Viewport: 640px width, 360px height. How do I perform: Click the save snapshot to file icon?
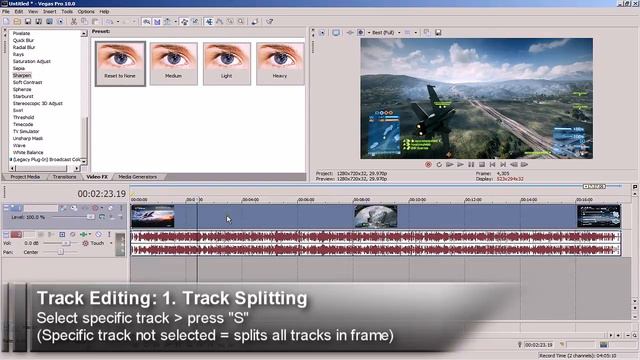coord(438,33)
